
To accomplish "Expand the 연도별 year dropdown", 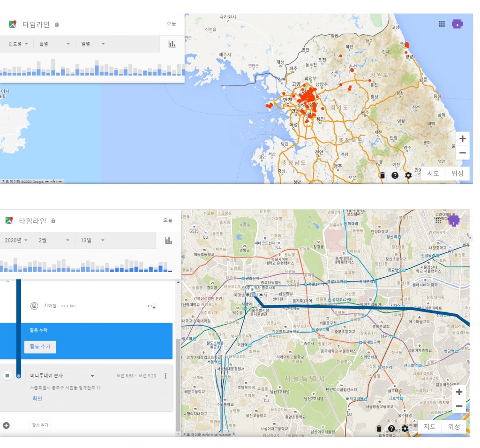I will click(18, 44).
